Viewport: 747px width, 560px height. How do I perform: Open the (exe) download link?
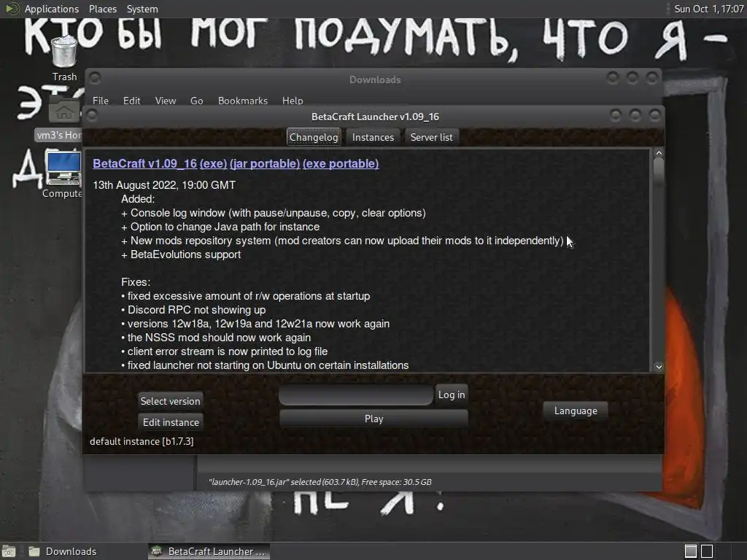coord(214,163)
